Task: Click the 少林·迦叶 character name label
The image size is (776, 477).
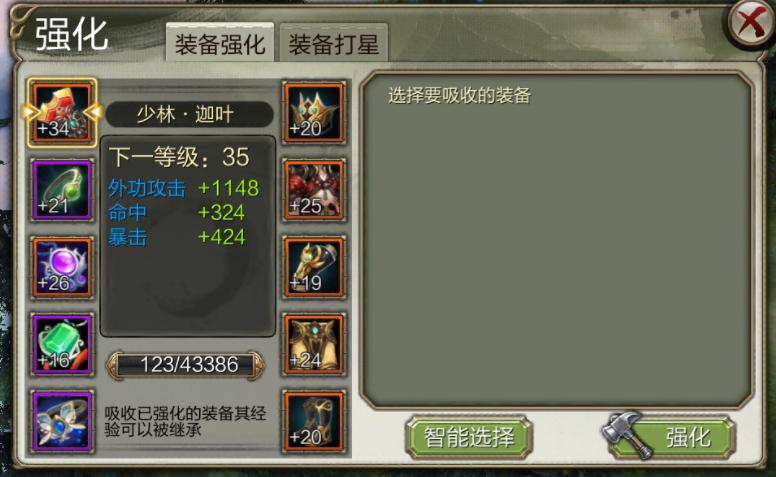Action: click(189, 114)
